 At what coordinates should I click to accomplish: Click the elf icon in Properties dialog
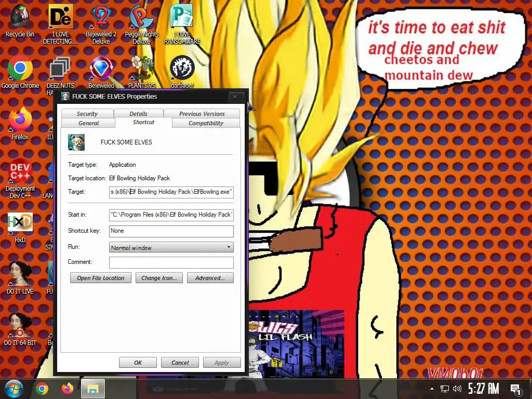(76, 142)
